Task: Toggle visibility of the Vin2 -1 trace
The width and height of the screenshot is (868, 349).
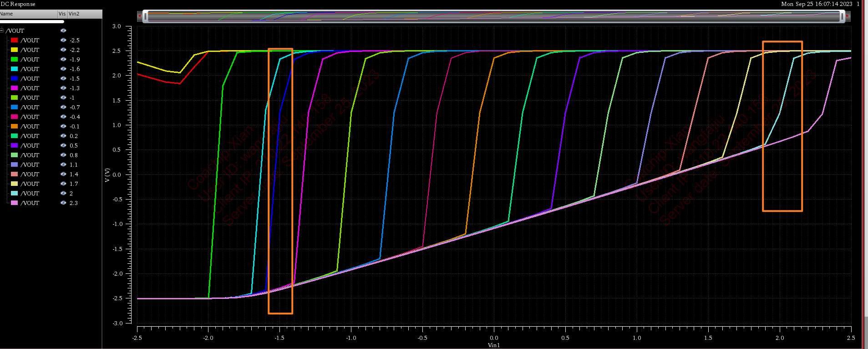Action: coord(63,98)
